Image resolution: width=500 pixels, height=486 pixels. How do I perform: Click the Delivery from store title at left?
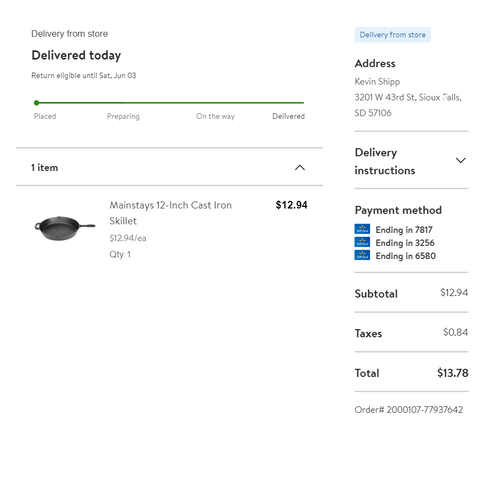69,34
